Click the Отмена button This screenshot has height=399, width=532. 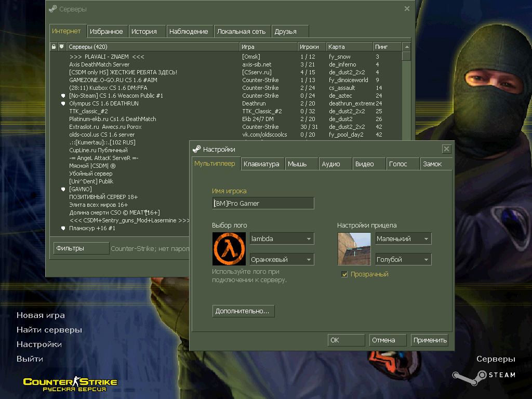[388, 340]
